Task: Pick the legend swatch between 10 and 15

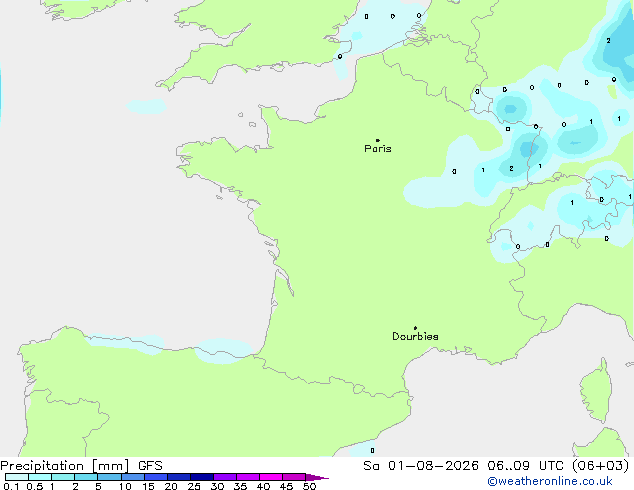Action: pos(132,477)
